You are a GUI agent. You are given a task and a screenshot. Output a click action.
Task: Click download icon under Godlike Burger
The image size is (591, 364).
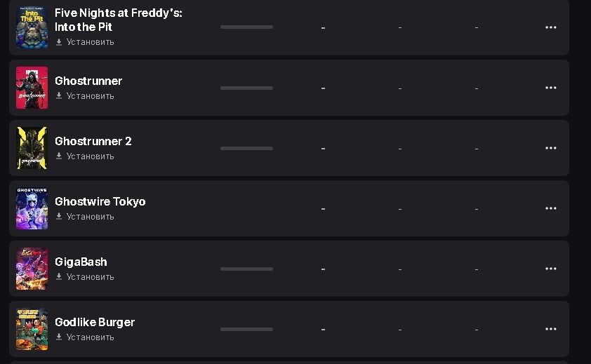click(59, 337)
